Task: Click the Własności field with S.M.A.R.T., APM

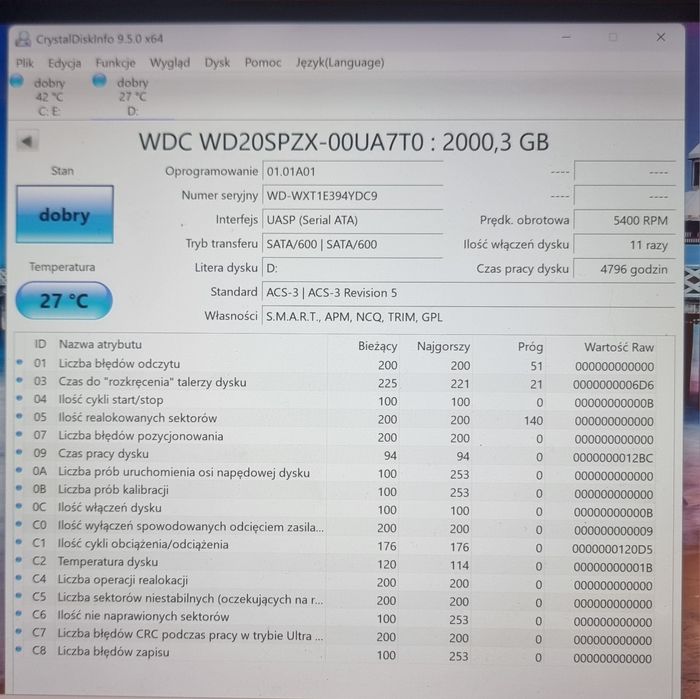Action: point(468,317)
